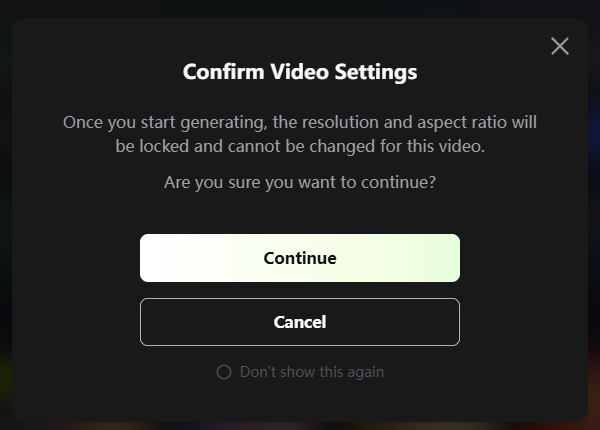600x430 pixels.
Task: Start generating by clicking Continue
Action: pyautogui.click(x=300, y=258)
